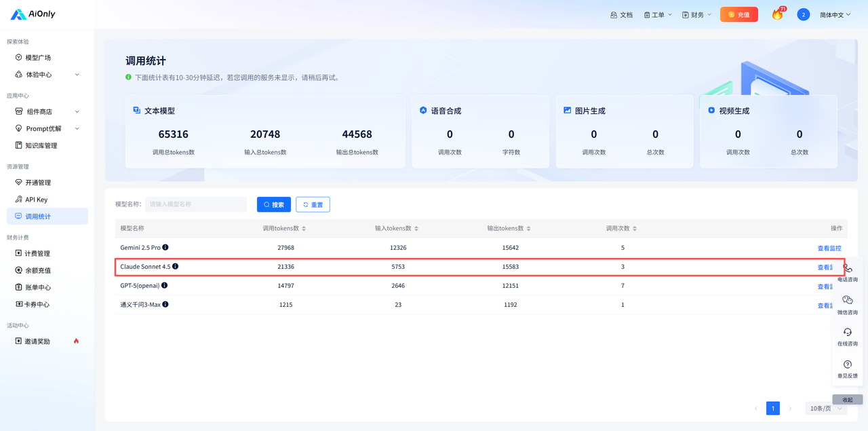868x431 pixels.
Task: Click the 模型名称 search input field
Action: click(196, 204)
